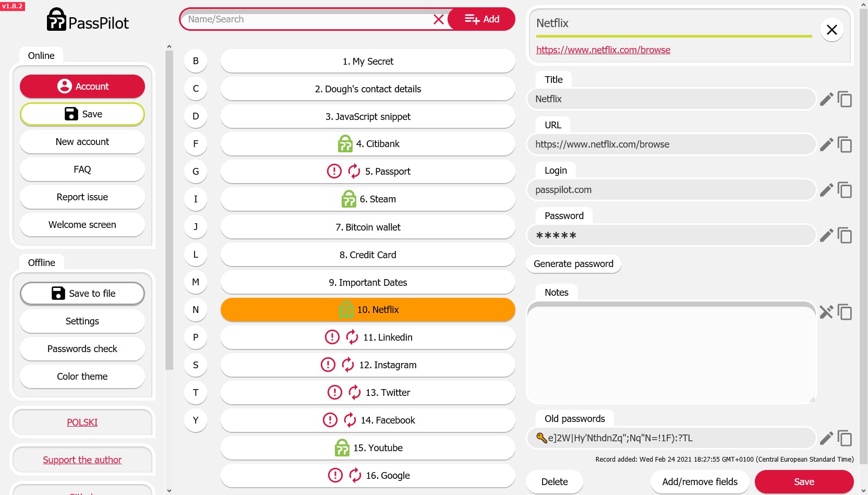
Task: Click the Add record button
Action: (482, 19)
